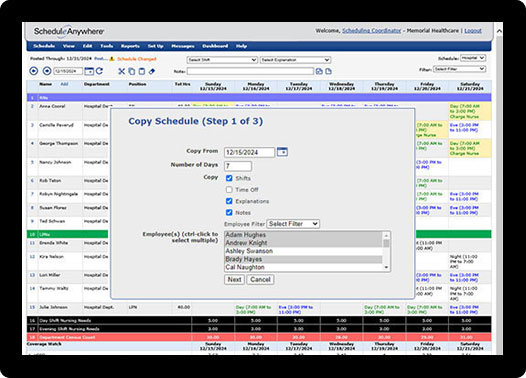Click Tammy Waltz employee name

pos(54,288)
